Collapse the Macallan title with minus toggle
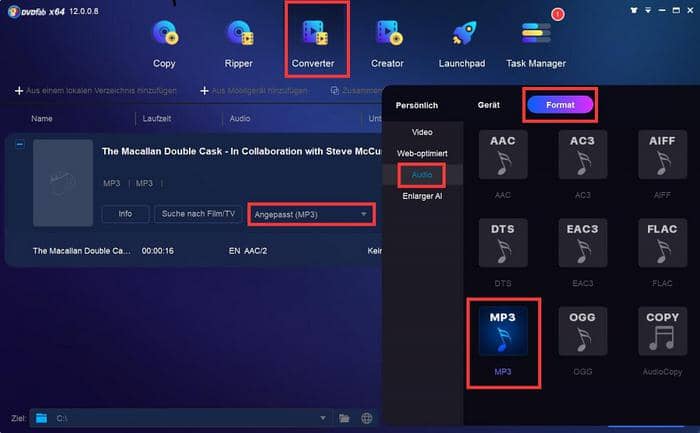Image resolution: width=700 pixels, height=433 pixels. coord(20,145)
